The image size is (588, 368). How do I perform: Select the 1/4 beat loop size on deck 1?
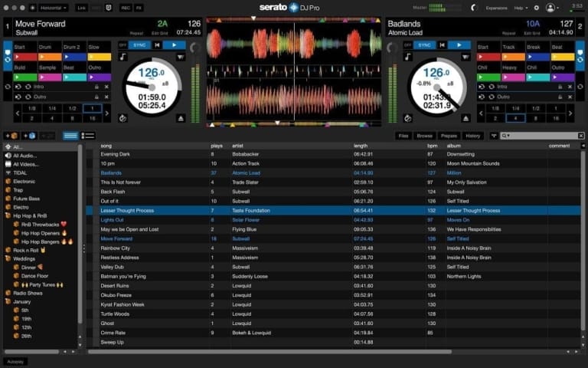(x=52, y=109)
